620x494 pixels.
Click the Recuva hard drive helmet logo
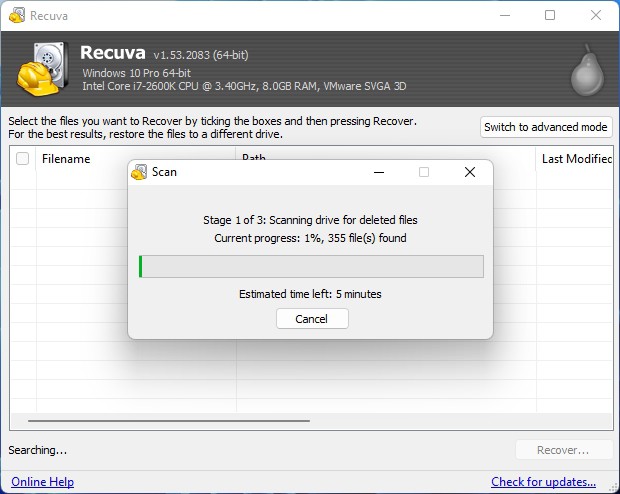tap(42, 69)
